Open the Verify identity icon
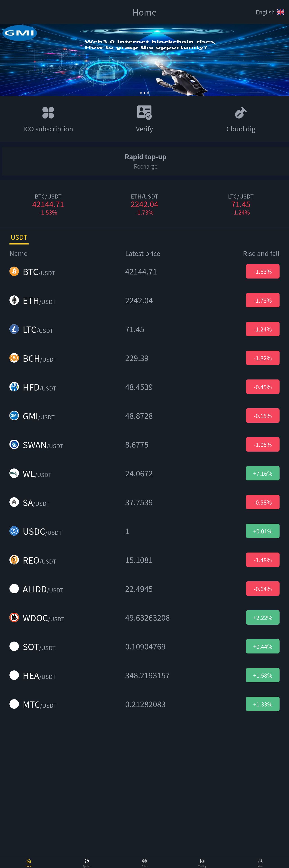289x868 pixels. (144, 112)
